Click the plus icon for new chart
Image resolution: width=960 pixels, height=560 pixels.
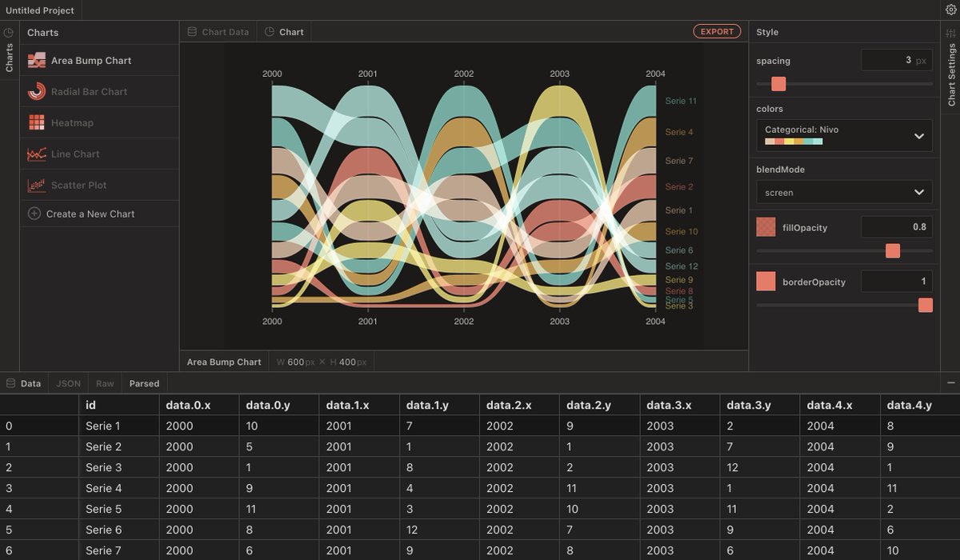click(x=34, y=214)
